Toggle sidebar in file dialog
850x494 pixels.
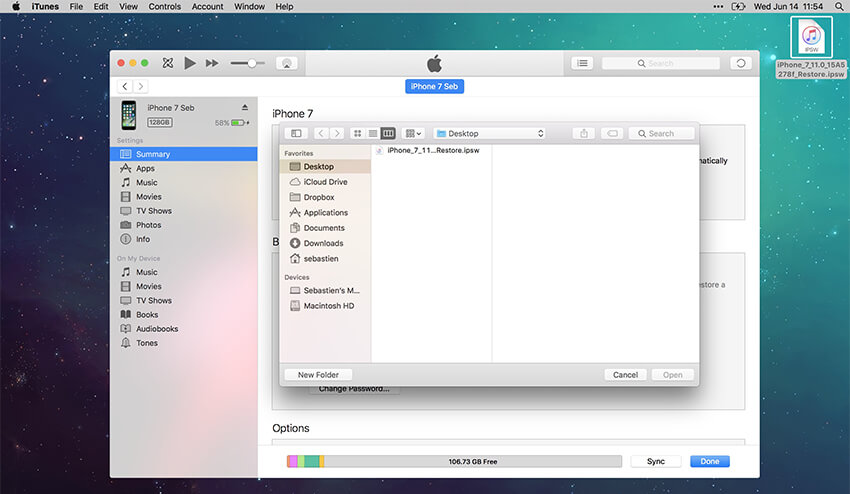[296, 133]
